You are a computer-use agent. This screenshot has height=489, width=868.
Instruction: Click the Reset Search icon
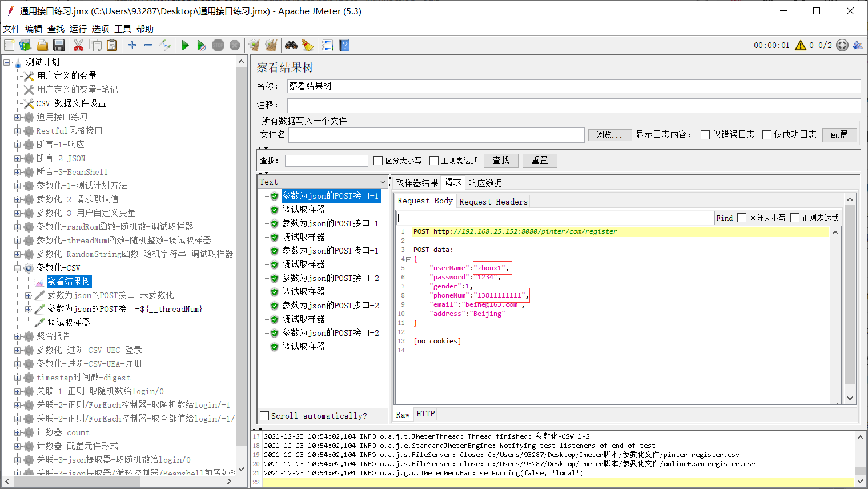(x=308, y=45)
